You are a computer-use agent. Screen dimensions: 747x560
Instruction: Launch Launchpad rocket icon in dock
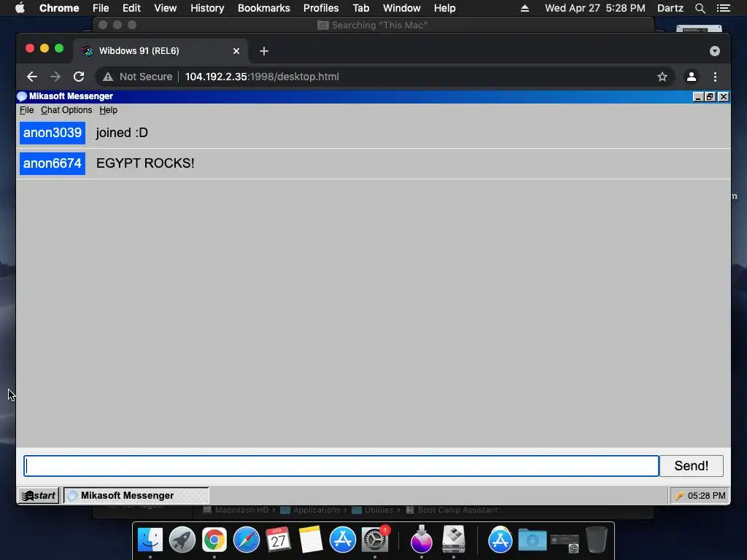tap(182, 540)
